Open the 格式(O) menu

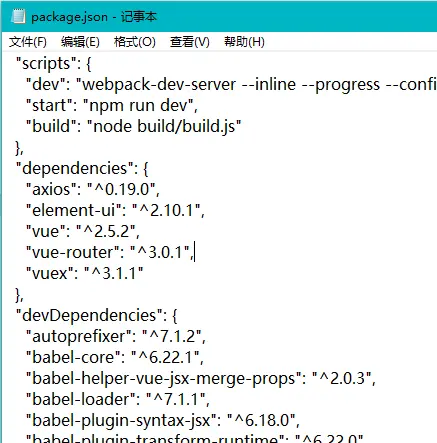click(135, 42)
